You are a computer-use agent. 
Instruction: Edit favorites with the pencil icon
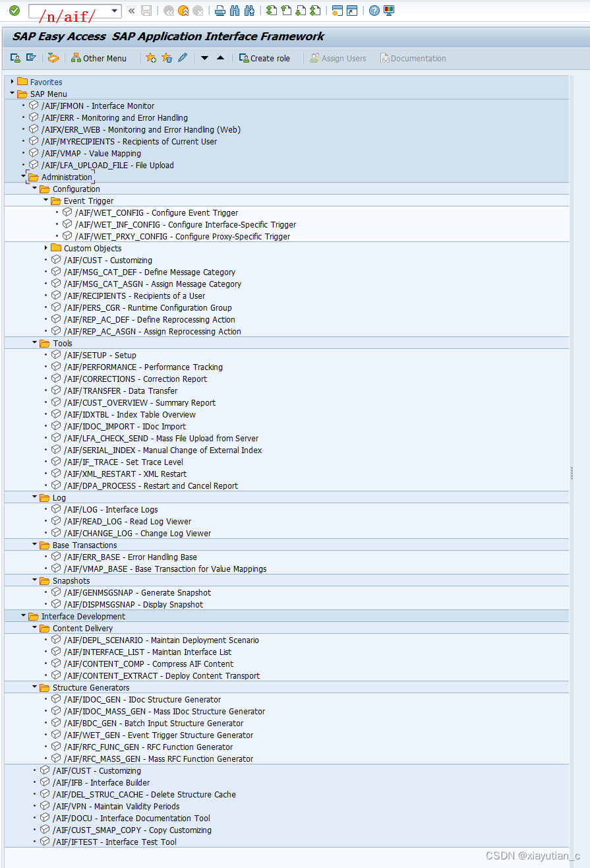(183, 58)
